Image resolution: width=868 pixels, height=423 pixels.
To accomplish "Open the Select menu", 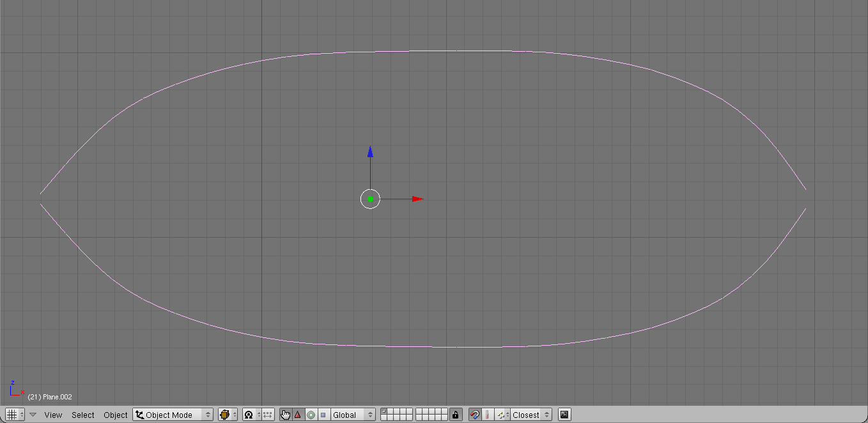I will click(83, 415).
